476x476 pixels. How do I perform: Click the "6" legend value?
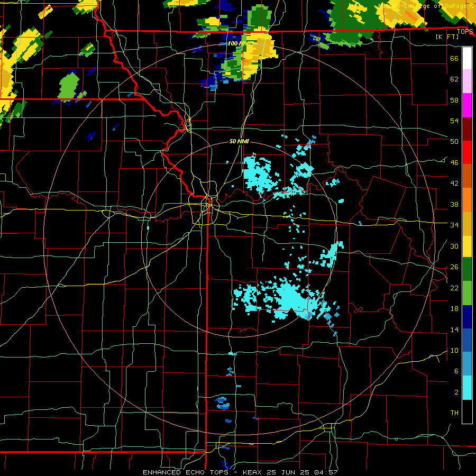tap(456, 372)
